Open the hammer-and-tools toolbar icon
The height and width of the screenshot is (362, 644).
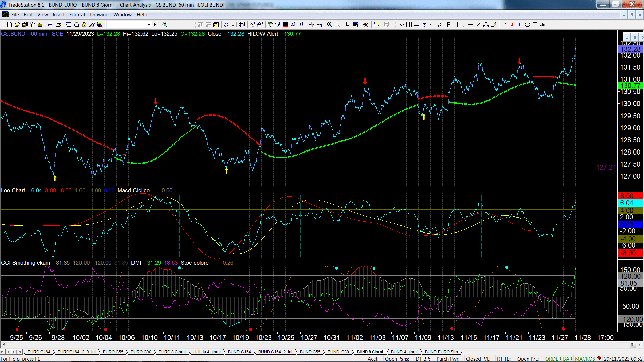click(366, 25)
